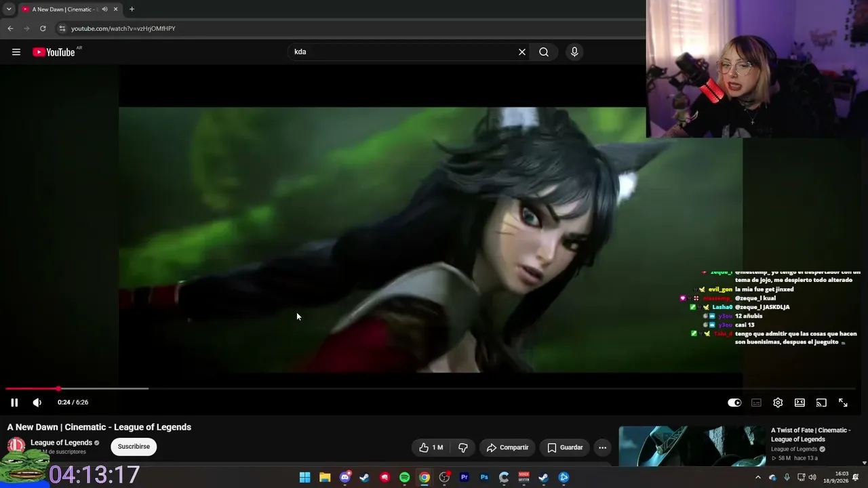Mute the video volume

pyautogui.click(x=37, y=403)
